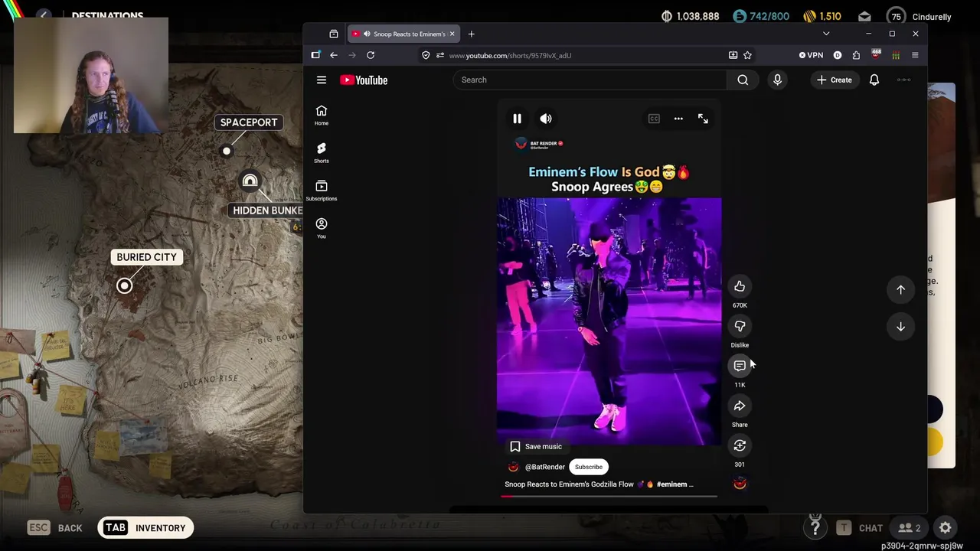Select the Spaceport destination on map
The height and width of the screenshot is (551, 980).
[x=249, y=122]
